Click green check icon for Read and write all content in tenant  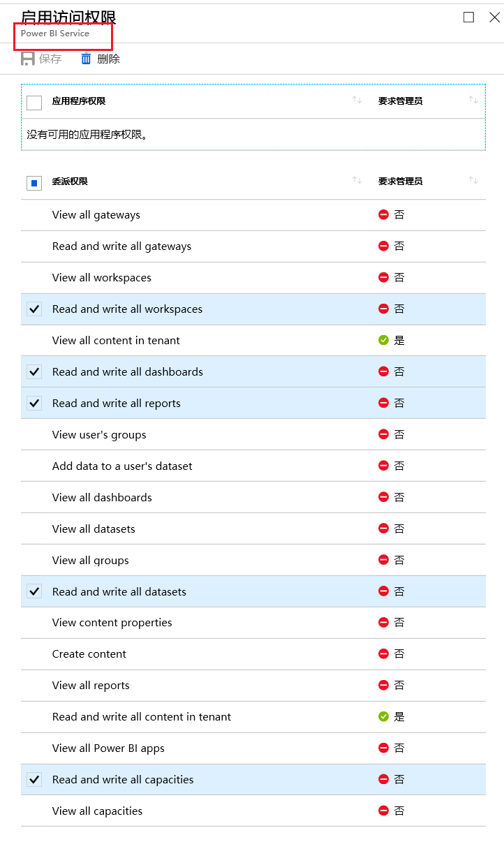pos(383,717)
